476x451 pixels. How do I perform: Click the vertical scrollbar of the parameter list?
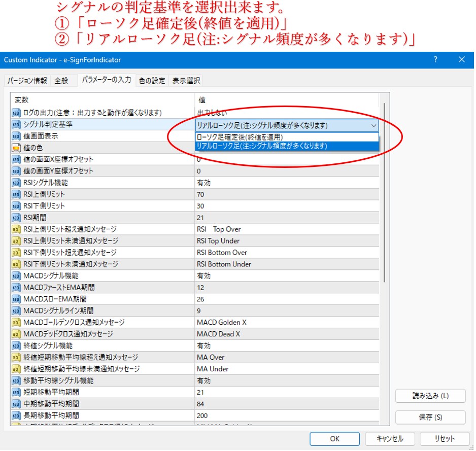[x=384, y=193]
